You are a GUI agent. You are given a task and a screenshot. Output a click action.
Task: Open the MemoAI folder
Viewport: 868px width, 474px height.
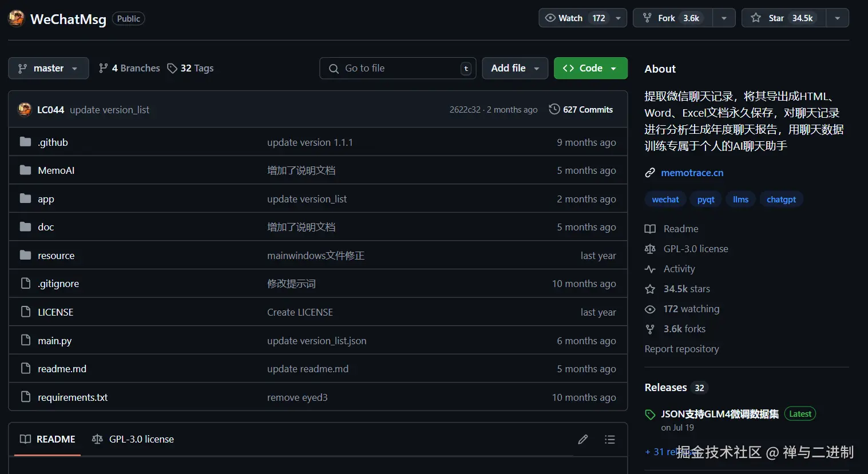[56, 170]
